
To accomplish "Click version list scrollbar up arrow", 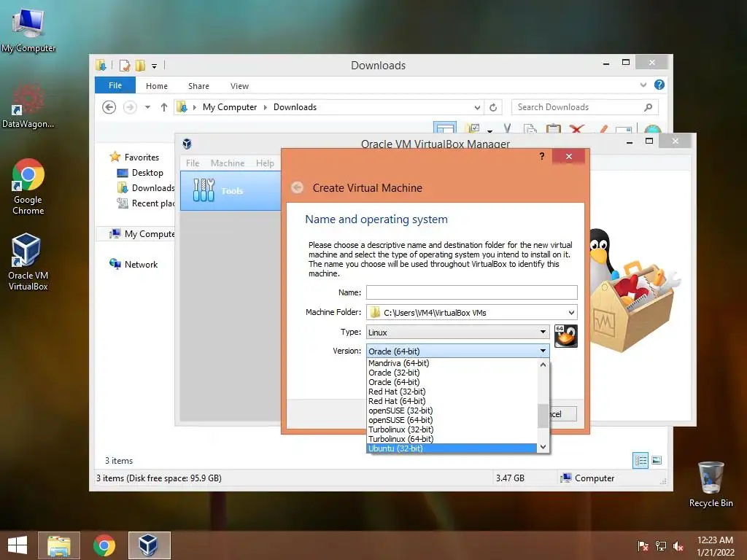I will tap(543, 365).
